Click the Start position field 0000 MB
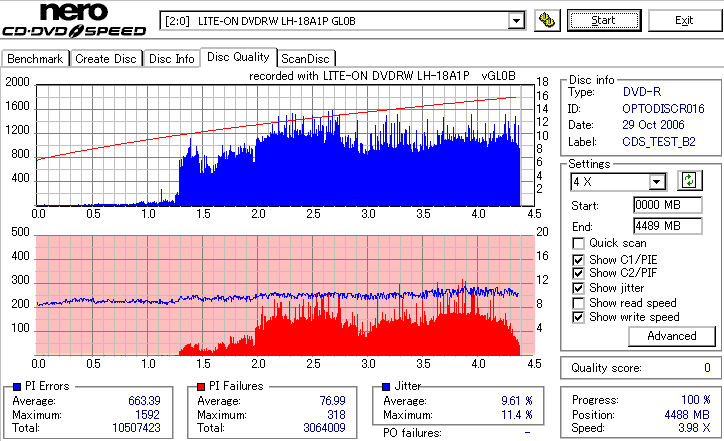 668,205
